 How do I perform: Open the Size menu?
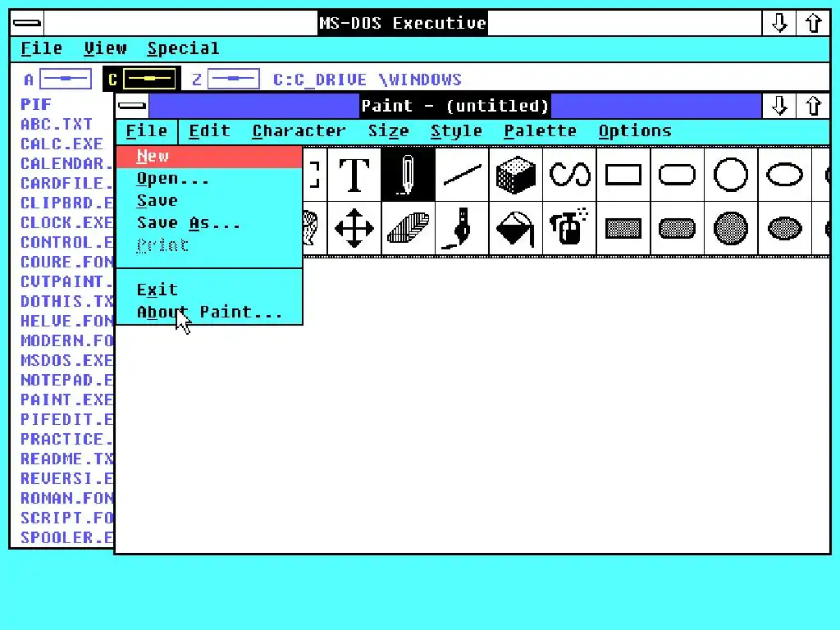388,131
